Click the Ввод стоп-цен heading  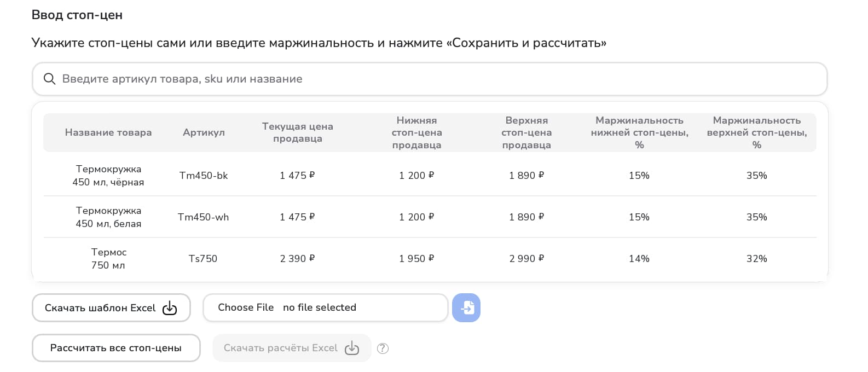(77, 15)
